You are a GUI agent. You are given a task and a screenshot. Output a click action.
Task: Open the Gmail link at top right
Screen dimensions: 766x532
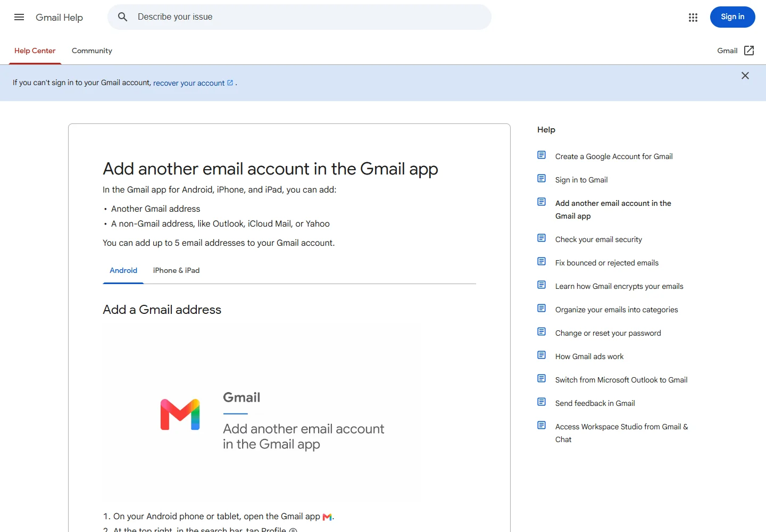(x=727, y=51)
